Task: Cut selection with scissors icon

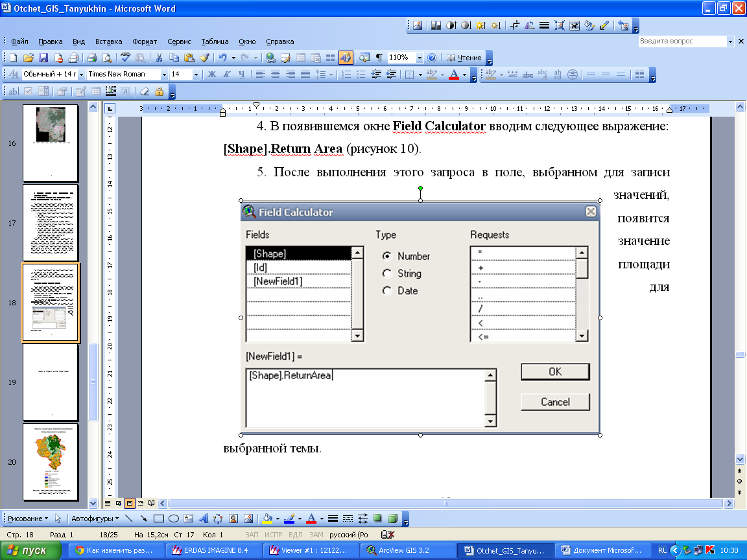Action: click(x=159, y=58)
